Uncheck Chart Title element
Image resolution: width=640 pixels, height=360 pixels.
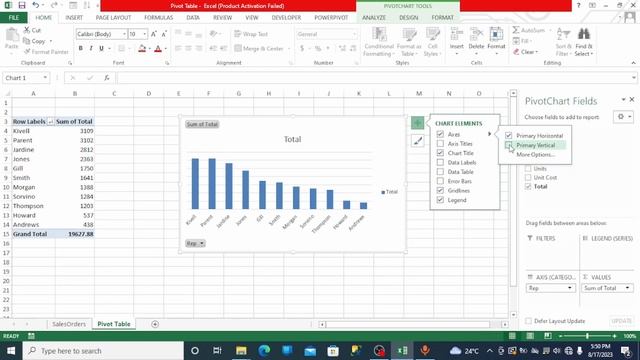(440, 153)
